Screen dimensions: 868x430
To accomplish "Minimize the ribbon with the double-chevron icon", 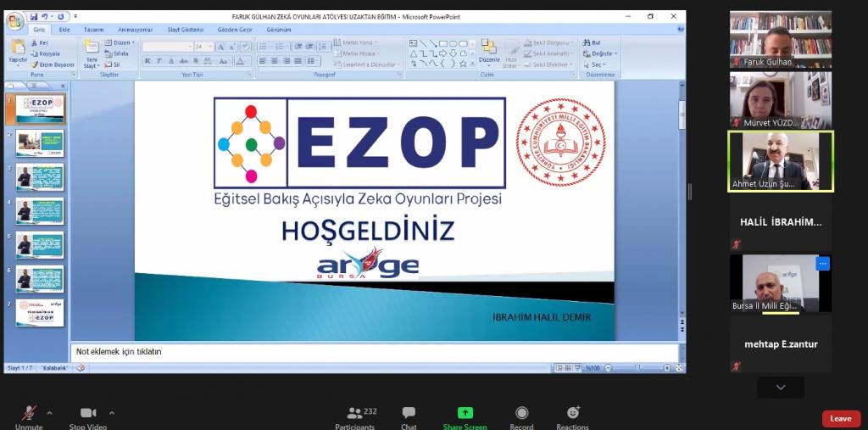I will (681, 30).
